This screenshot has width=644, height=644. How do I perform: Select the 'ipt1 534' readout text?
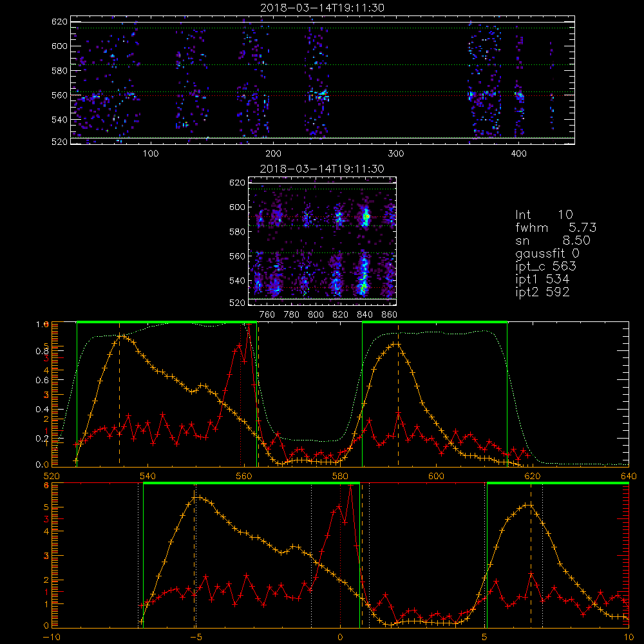542,279
